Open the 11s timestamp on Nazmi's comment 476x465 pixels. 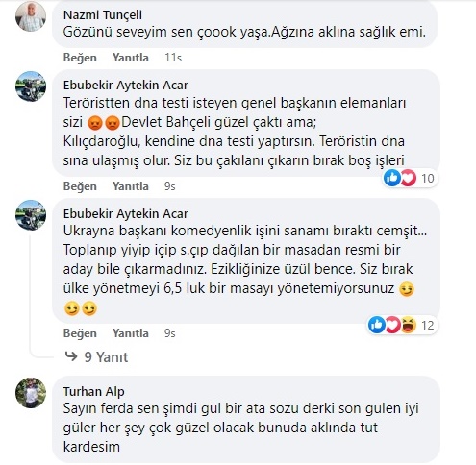pyautogui.click(x=173, y=58)
